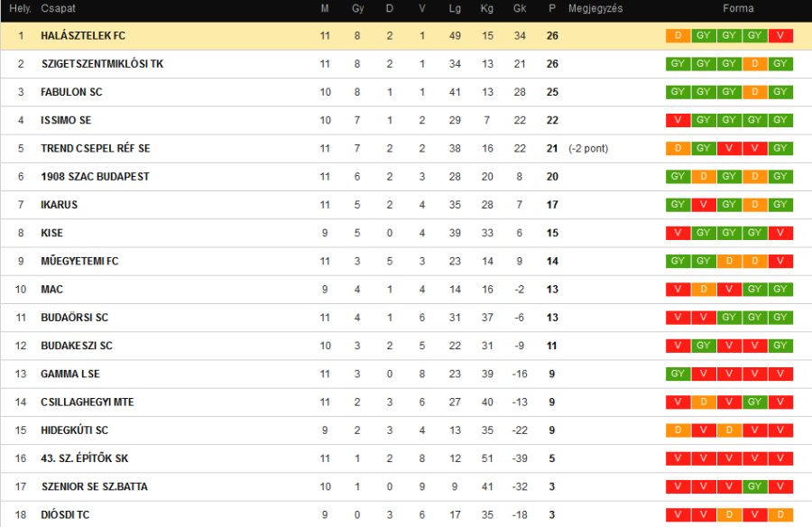Click the orange D form badge for Szigetszentmiklósi TK
The image size is (812, 527).
tap(755, 64)
